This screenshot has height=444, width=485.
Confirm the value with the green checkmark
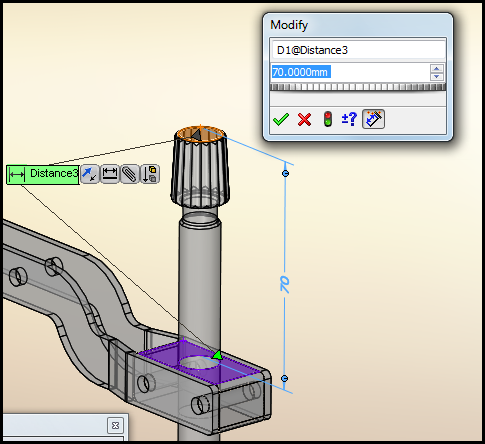[281, 119]
